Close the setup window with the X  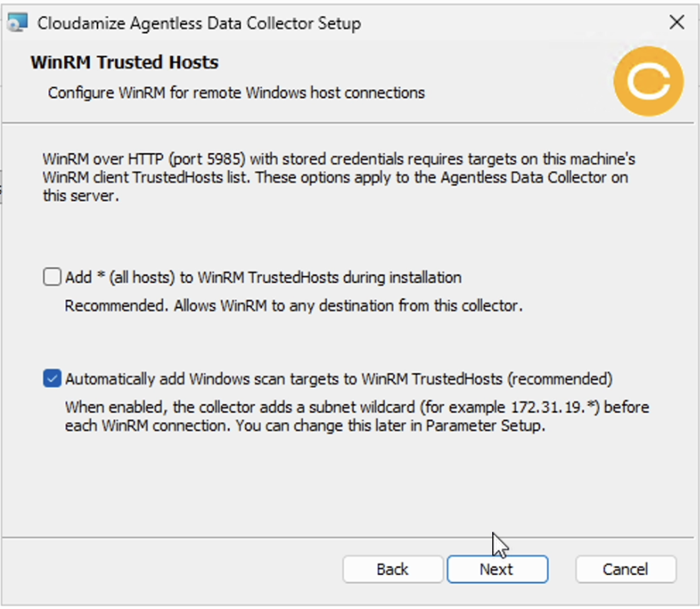677,22
